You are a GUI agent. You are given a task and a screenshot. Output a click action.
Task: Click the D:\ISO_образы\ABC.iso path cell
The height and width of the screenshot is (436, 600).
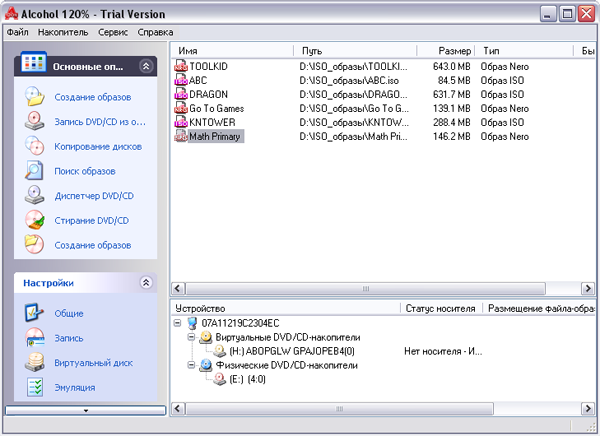tap(349, 80)
